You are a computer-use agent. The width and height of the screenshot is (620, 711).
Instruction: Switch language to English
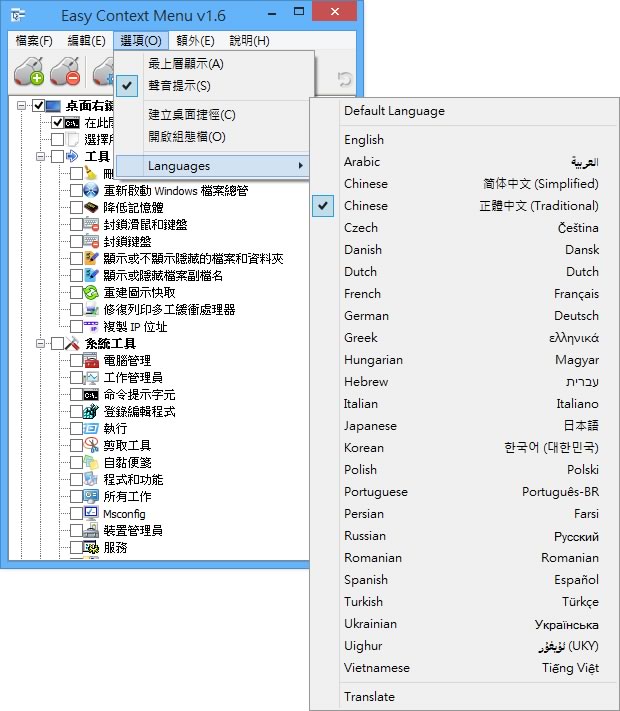point(464,140)
